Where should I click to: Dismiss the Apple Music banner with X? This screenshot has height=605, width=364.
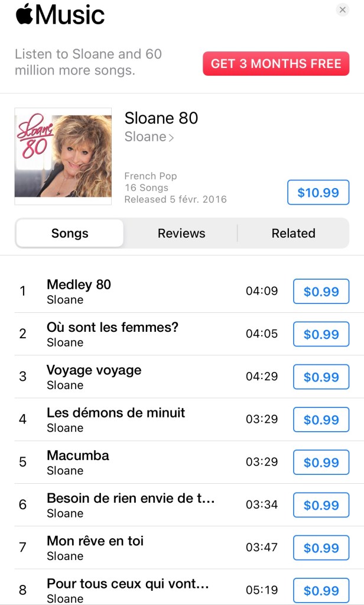pos(342,9)
